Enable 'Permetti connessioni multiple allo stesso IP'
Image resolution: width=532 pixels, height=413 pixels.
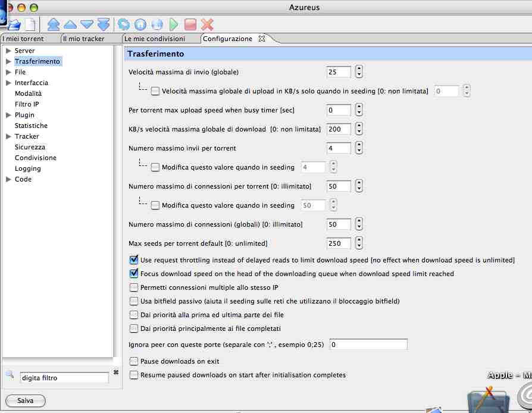[x=134, y=287]
